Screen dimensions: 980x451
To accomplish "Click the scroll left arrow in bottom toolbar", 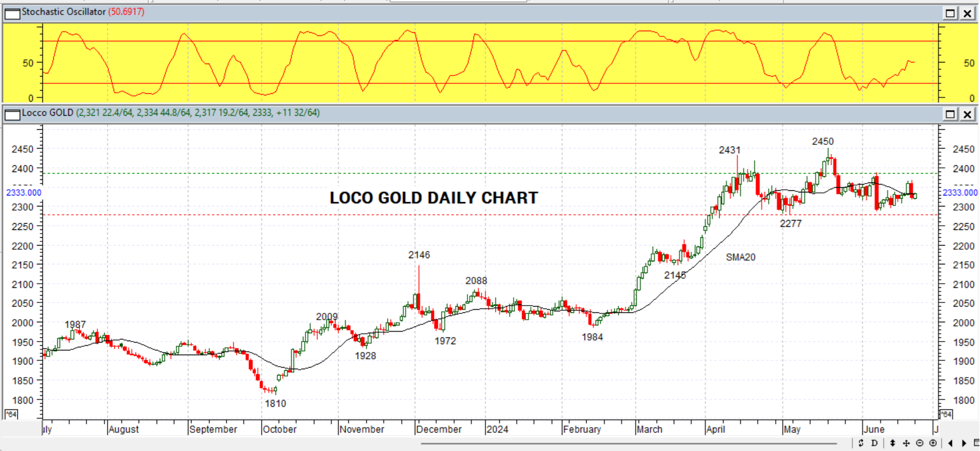I will 950,443.
